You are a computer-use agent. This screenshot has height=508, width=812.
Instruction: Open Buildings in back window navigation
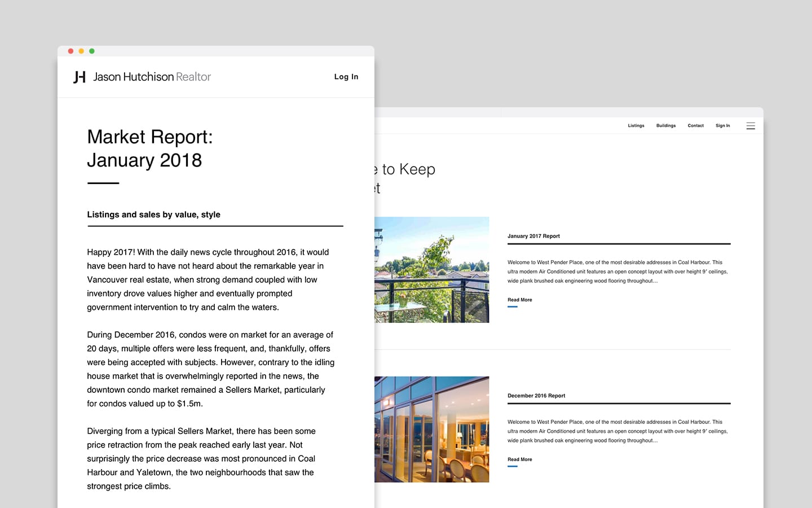(666, 126)
